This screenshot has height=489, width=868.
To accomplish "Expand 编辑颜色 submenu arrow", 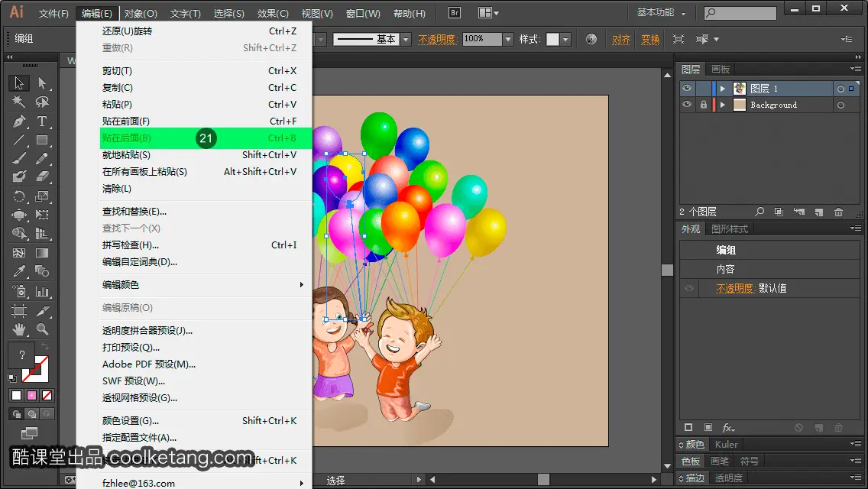I will click(x=302, y=285).
